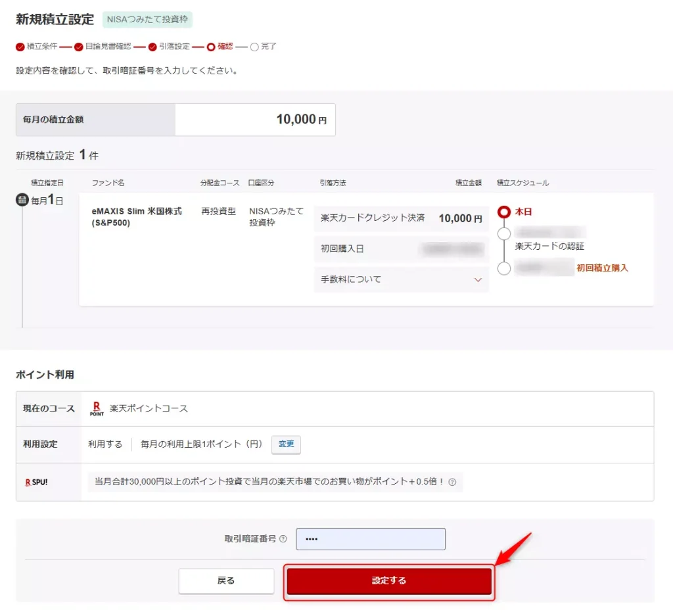Open the 初回積立購入 link
Image resolution: width=673 pixels, height=616 pixels.
[x=603, y=268]
